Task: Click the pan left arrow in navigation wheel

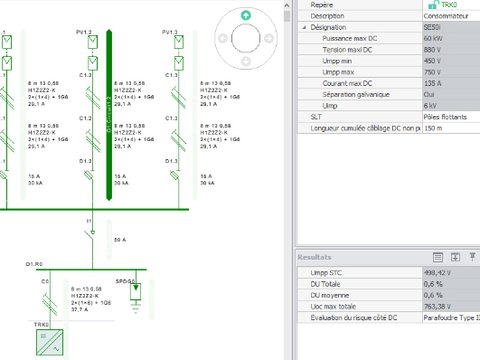Action: (223, 38)
